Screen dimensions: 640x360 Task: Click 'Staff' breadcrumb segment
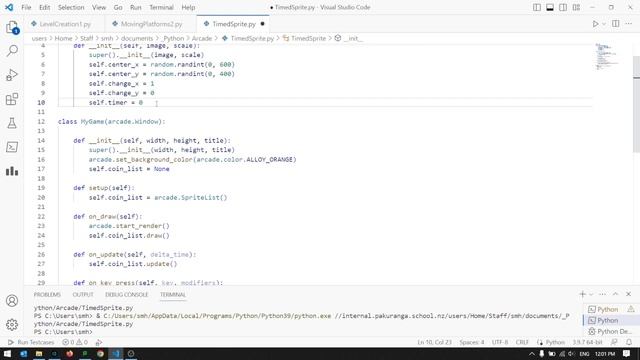tap(87, 38)
